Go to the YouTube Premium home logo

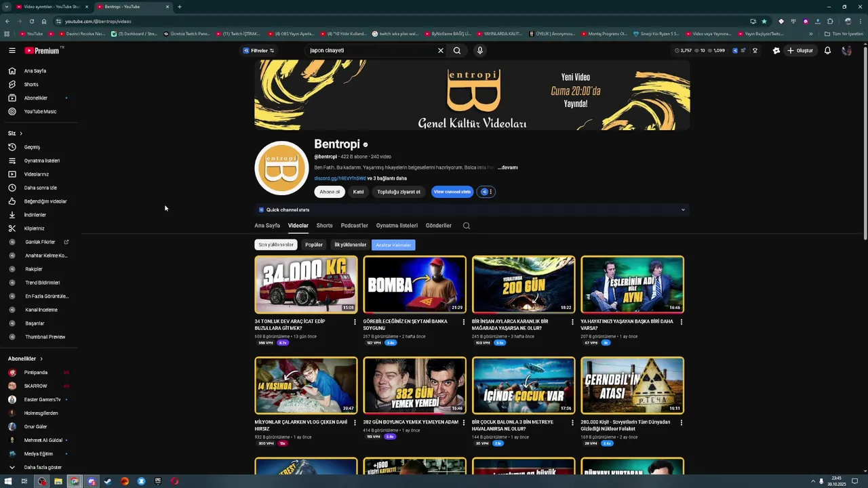pyautogui.click(x=43, y=51)
